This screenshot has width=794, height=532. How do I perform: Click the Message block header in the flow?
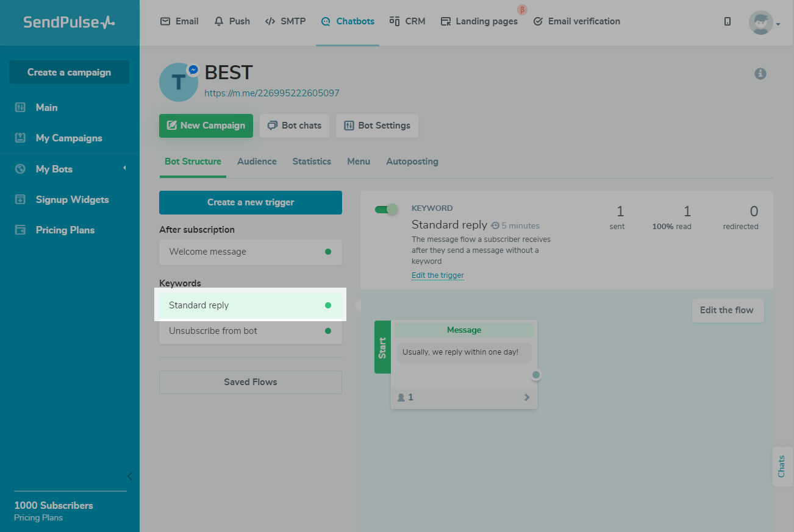[x=464, y=330]
